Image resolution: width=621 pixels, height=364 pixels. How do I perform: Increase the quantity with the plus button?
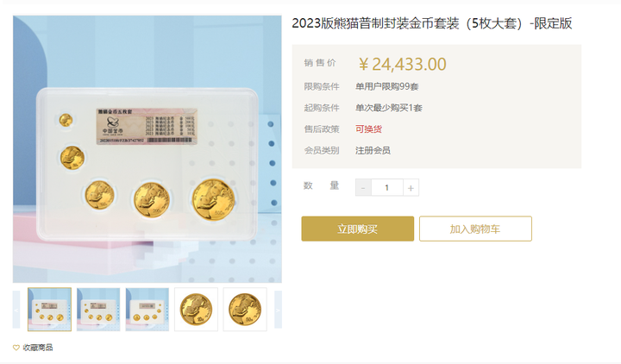tap(411, 188)
